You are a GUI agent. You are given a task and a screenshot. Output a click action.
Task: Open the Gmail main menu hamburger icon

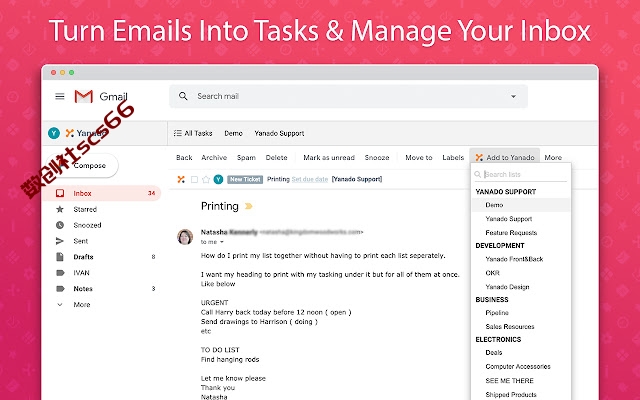pos(60,96)
